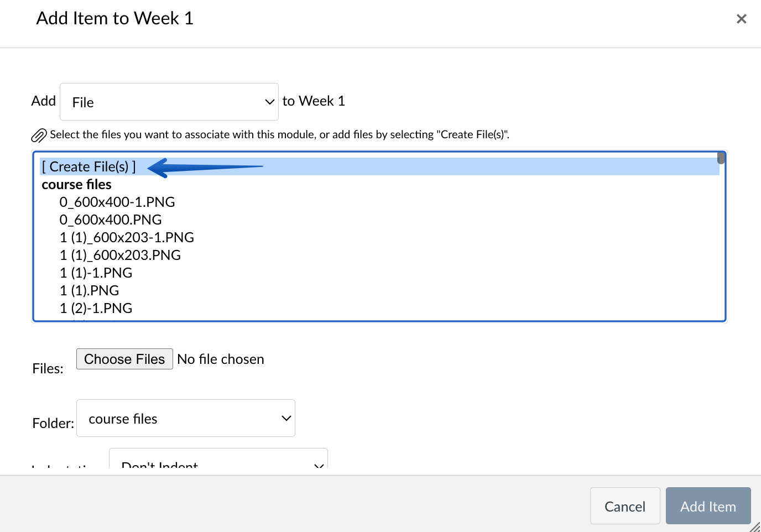Select file 0_600x400-1.PNG

pos(117,202)
